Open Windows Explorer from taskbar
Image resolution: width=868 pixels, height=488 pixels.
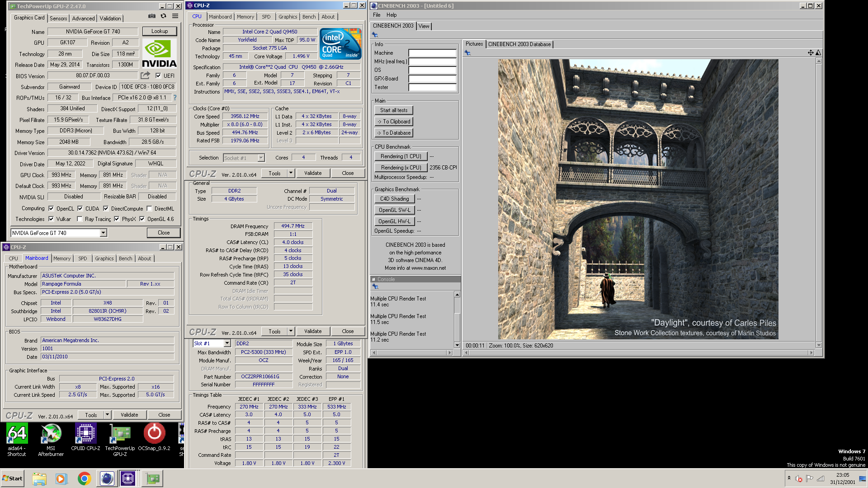[x=39, y=479]
